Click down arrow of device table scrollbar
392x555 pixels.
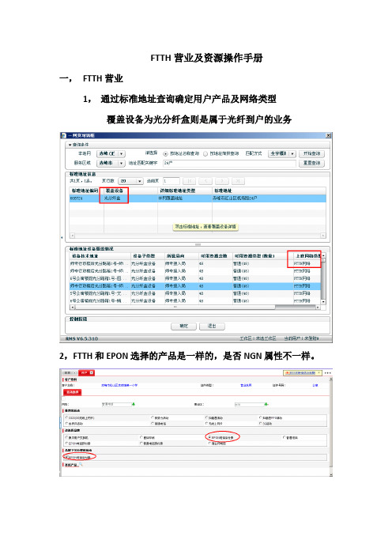[323, 301]
